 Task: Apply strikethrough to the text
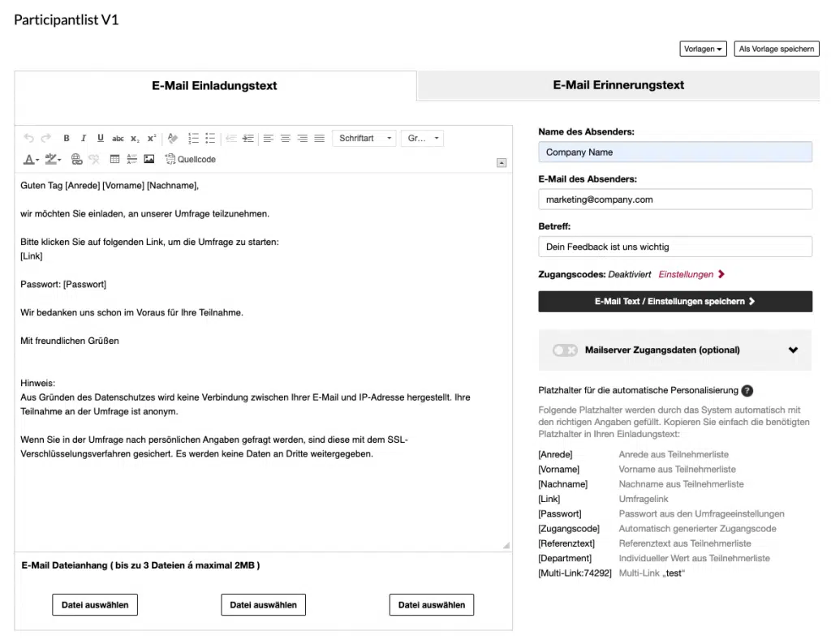pos(117,138)
